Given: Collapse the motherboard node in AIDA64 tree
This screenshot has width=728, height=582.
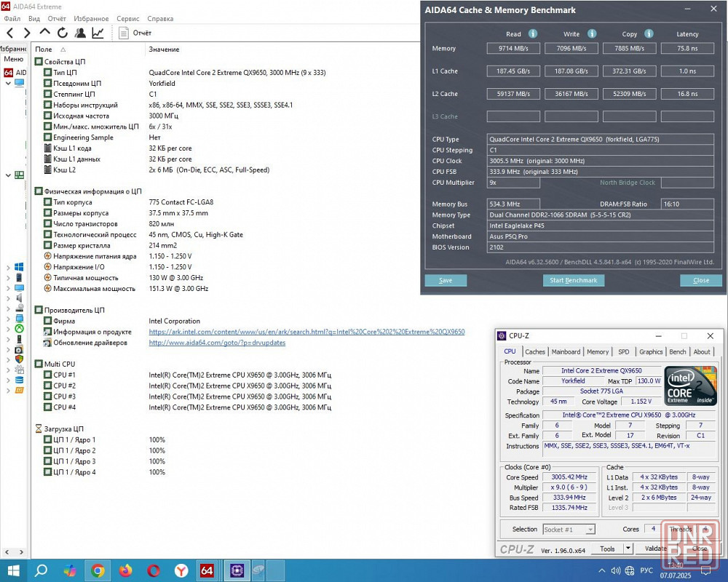Looking at the screenshot, I should pos(8,175).
